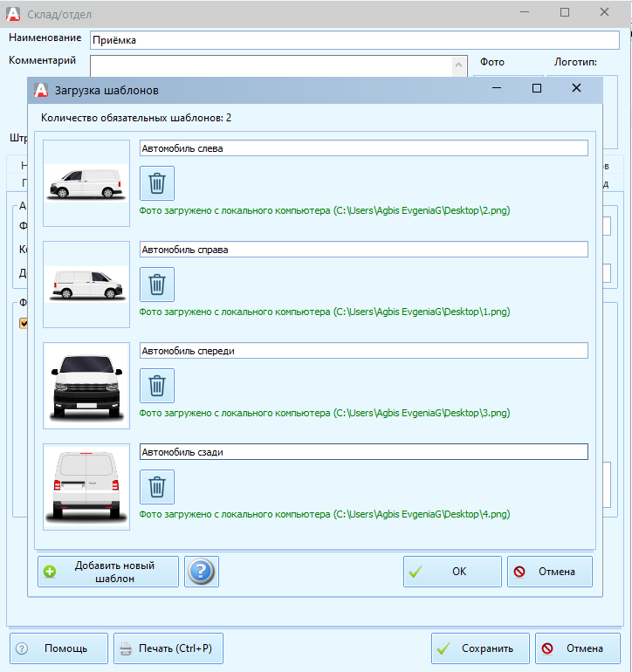Edit the 'Автомобиль слева' name field
Image resolution: width=632 pixels, height=672 pixels.
(364, 148)
